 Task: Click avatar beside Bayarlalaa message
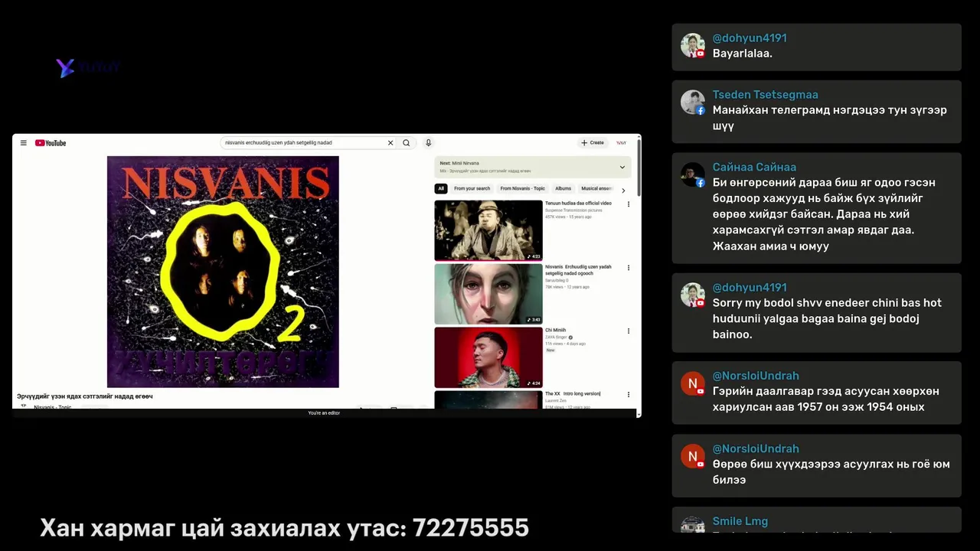[x=693, y=46]
